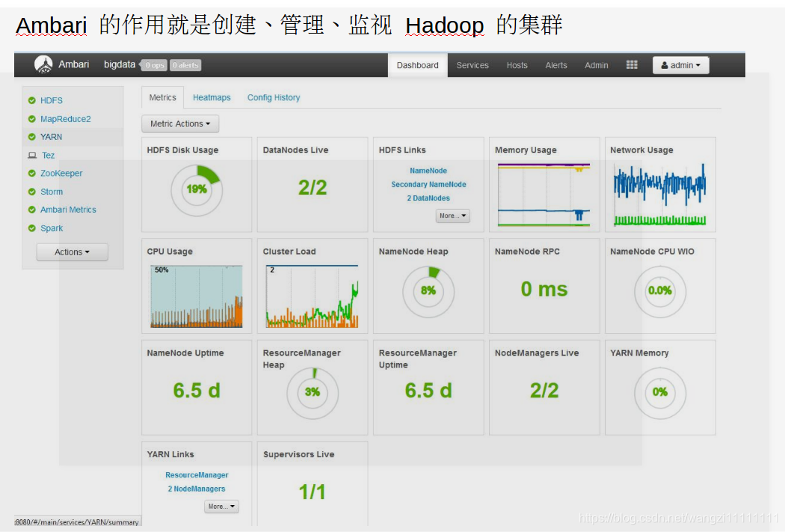
Task: Click Ambari Metrics green status icon
Action: click(32, 210)
